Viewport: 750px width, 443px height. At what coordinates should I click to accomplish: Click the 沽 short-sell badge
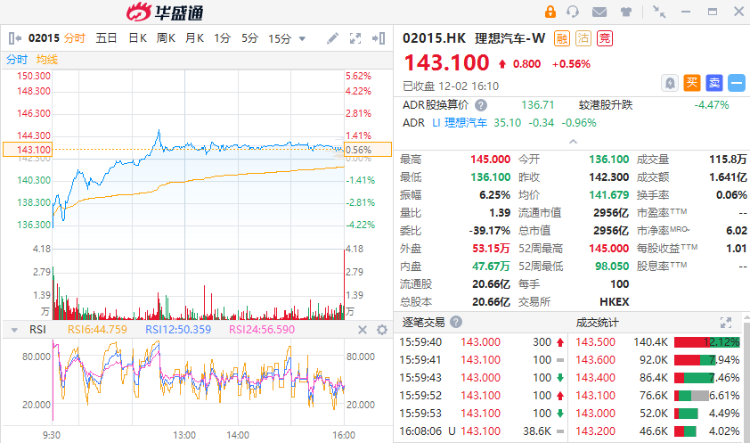point(583,38)
